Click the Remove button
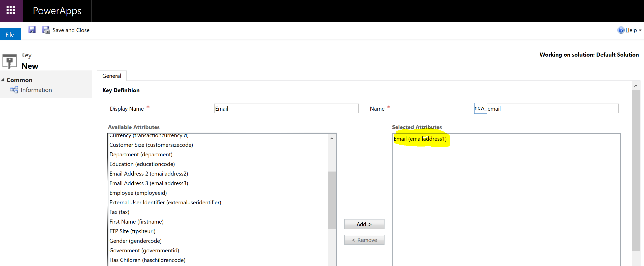 tap(364, 240)
